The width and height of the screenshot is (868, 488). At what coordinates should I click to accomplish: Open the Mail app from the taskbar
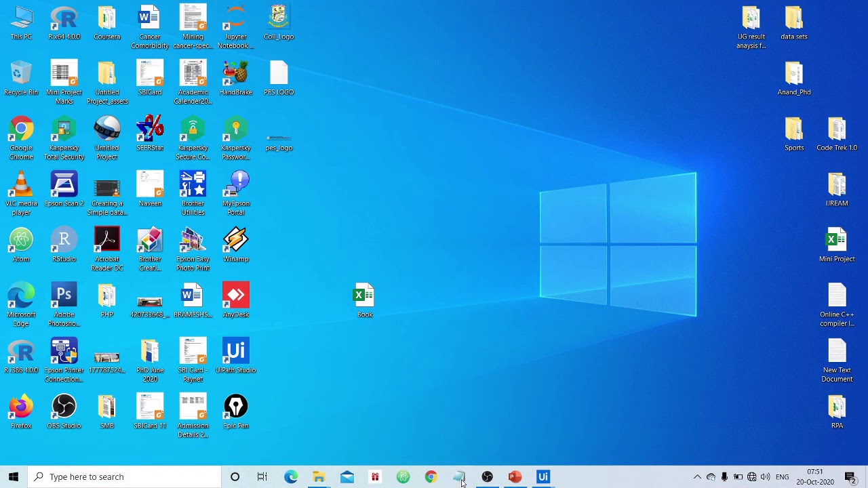347,476
